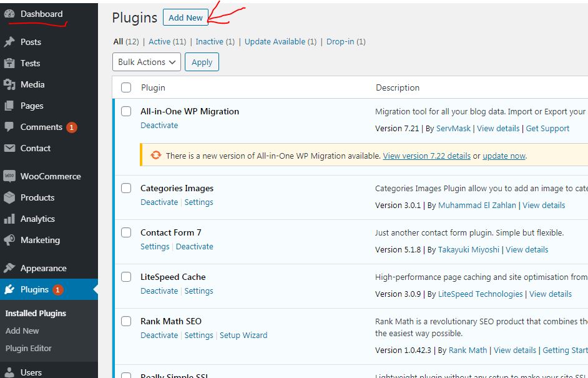
Task: Click the Plugins update count badge
Action: tap(58, 290)
